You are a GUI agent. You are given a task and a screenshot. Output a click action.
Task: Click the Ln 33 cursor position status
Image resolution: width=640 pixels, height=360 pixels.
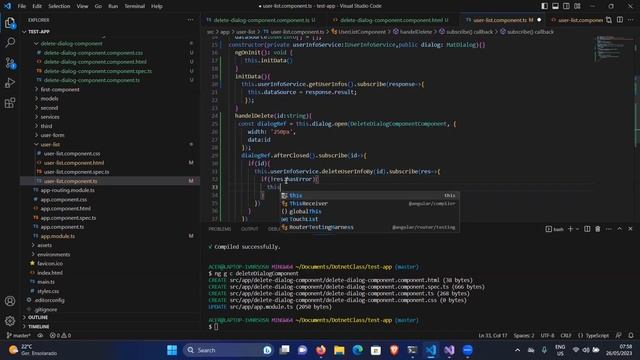pyautogui.click(x=493, y=336)
